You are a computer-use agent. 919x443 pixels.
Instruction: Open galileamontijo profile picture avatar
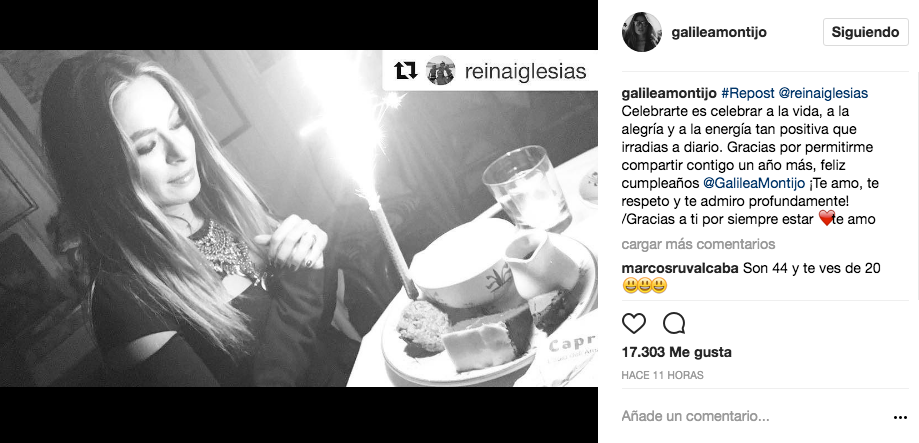(642, 32)
